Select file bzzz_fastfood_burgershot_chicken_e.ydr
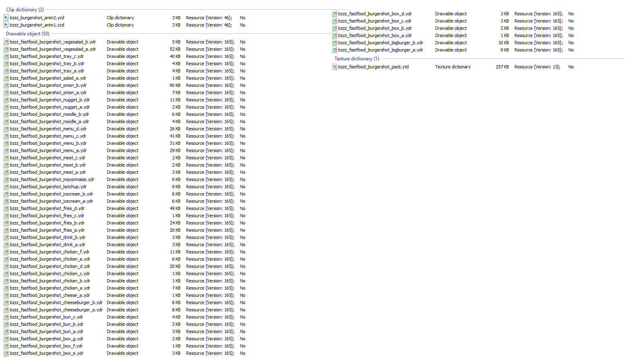Screen dimensions: 644x362 point(50,259)
